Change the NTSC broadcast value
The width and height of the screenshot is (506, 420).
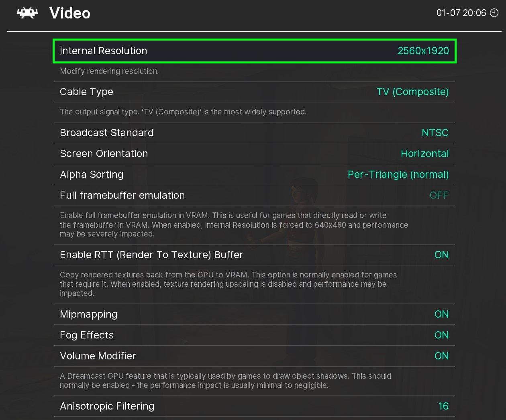[x=435, y=133]
